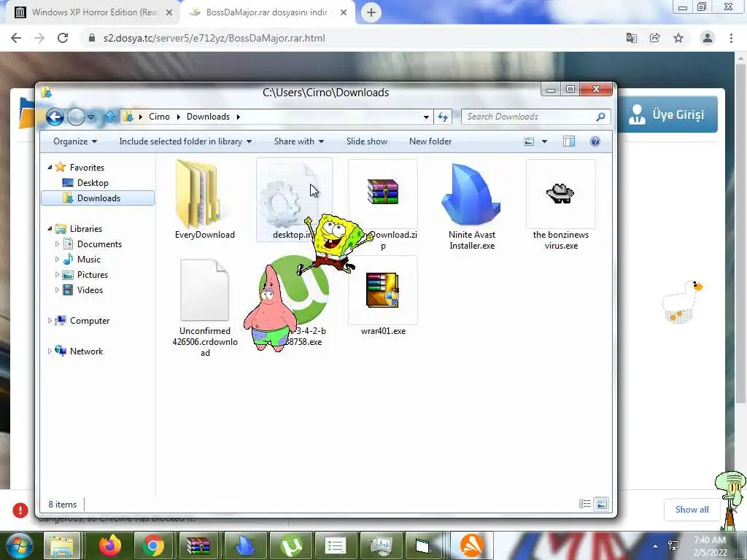Open the EveryDownload folder
The height and width of the screenshot is (560, 747).
(205, 200)
